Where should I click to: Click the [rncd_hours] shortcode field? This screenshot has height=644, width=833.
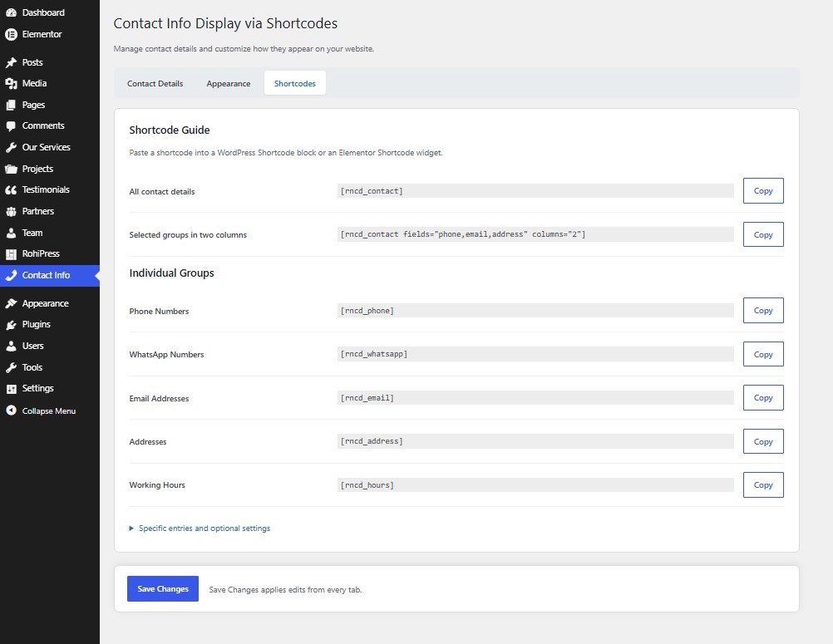[x=535, y=484]
